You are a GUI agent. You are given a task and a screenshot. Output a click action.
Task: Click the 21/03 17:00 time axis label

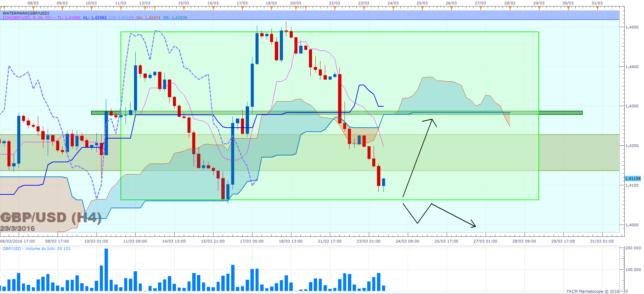coord(330,241)
